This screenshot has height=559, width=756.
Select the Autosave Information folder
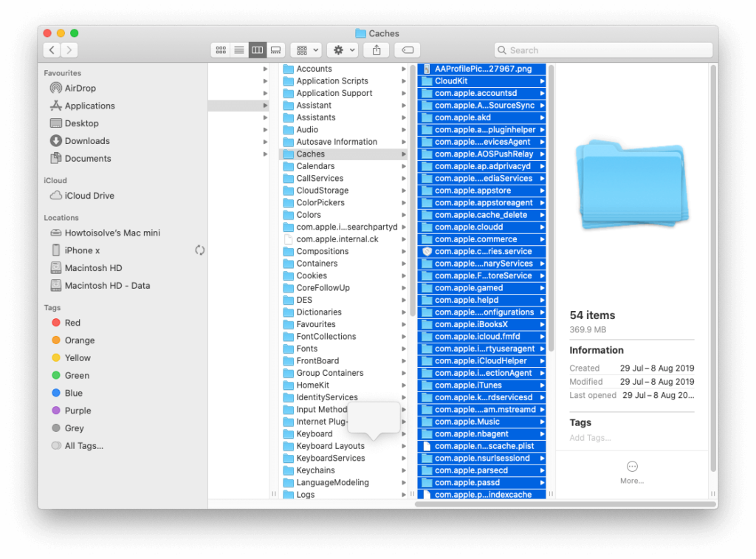tap(343, 142)
